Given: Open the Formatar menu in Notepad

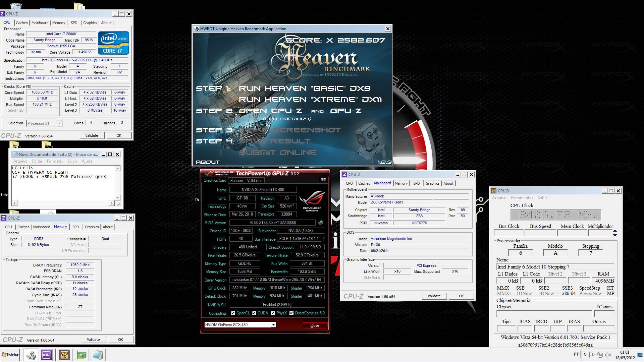Looking at the screenshot, I should (x=55, y=161).
